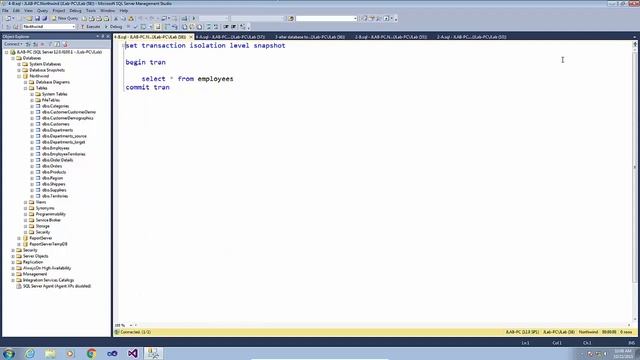Select the Integration Services Catalogs folder
The width and height of the screenshot is (640, 360).
tap(48, 280)
